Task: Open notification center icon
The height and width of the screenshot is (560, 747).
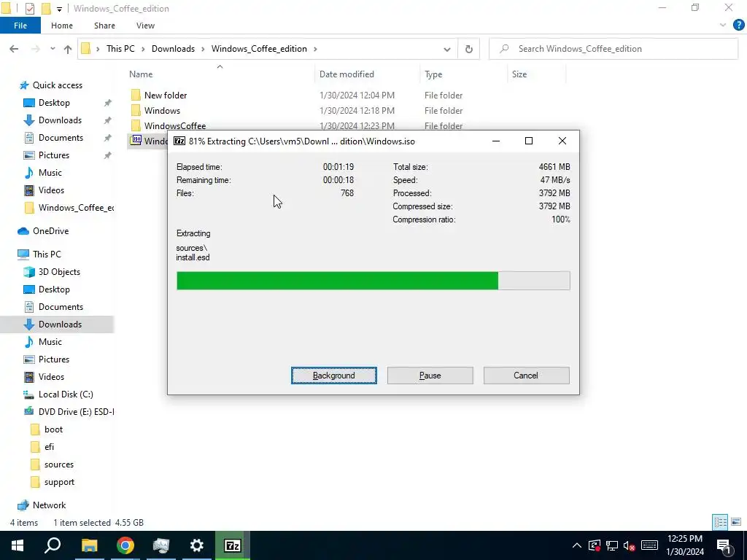Action: point(724,545)
